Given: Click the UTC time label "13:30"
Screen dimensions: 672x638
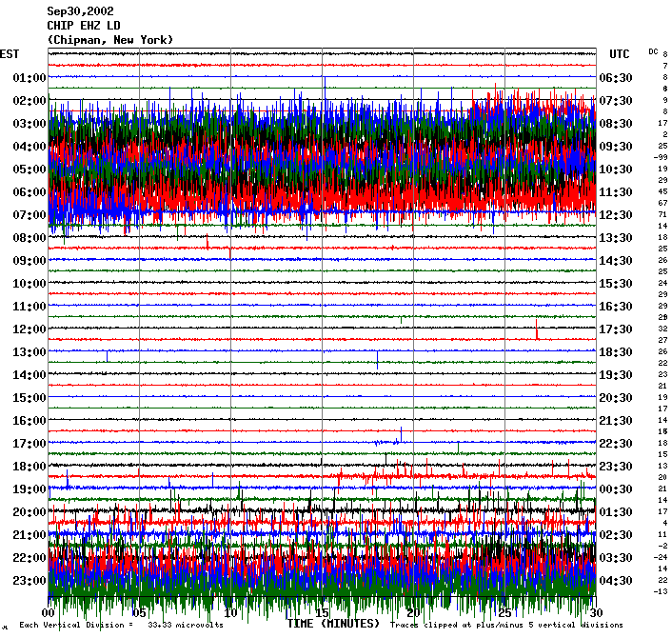Looking at the screenshot, I should pos(616,238).
